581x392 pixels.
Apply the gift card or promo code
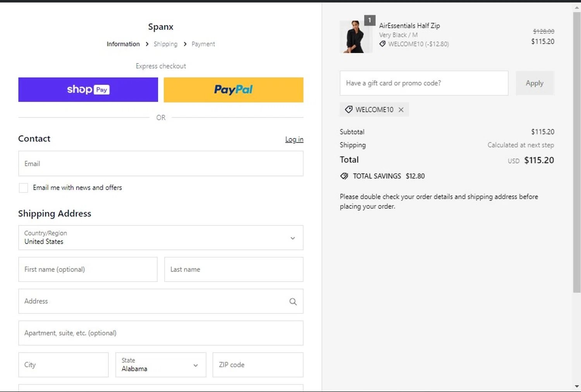tap(535, 83)
